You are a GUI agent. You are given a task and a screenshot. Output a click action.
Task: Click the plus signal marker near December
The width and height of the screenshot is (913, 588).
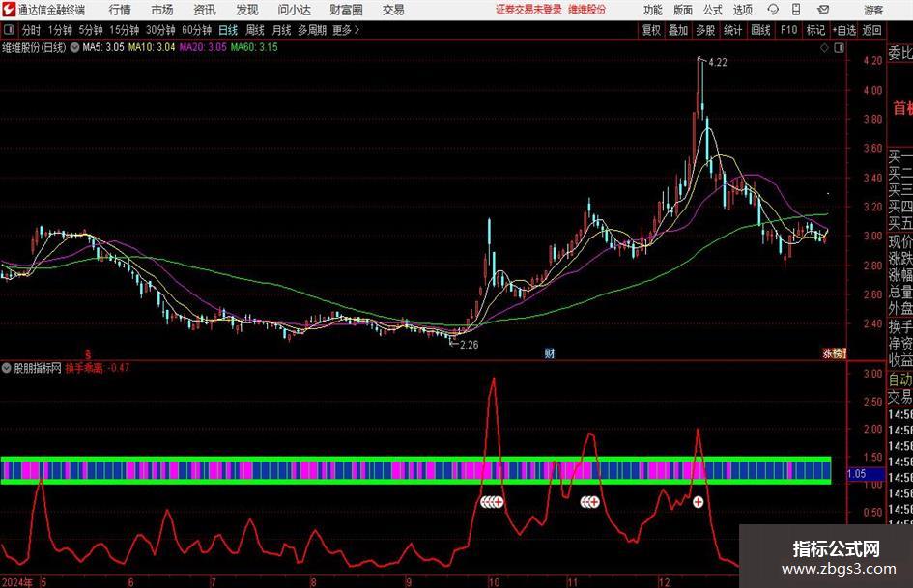(x=698, y=502)
